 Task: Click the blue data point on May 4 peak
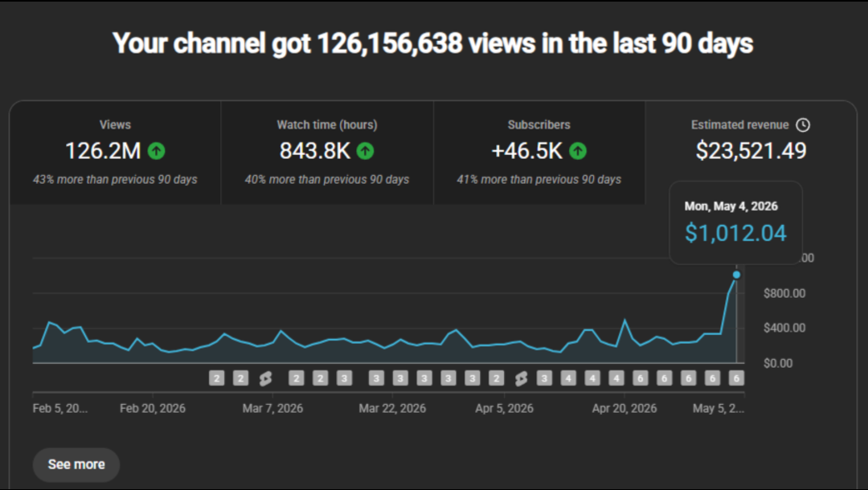[736, 275]
